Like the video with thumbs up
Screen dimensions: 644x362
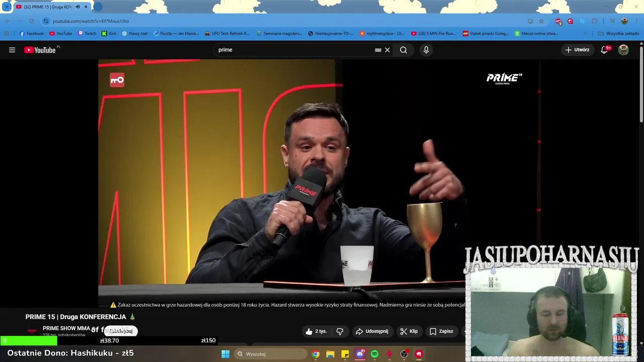pyautogui.click(x=316, y=331)
